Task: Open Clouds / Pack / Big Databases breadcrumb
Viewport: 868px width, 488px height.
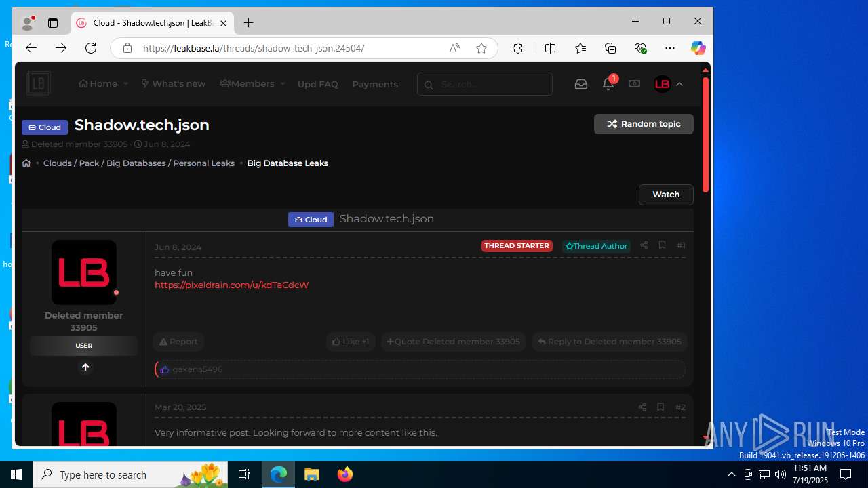Action: point(139,163)
